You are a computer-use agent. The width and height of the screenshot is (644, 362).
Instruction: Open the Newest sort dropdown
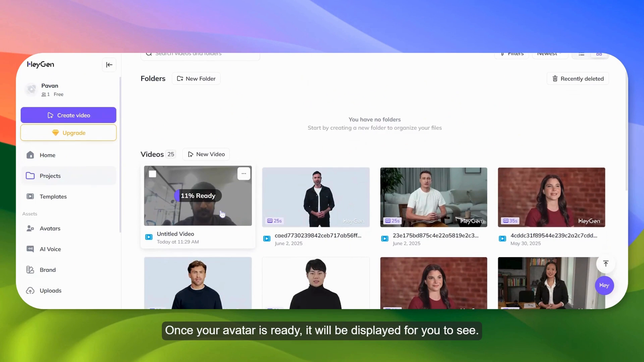(549, 54)
